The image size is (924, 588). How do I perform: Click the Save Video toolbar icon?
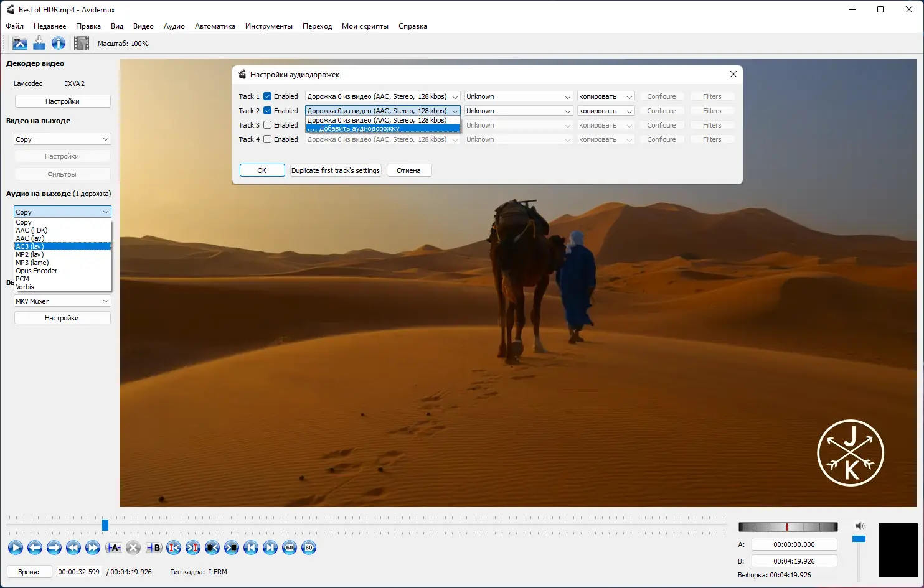point(39,43)
